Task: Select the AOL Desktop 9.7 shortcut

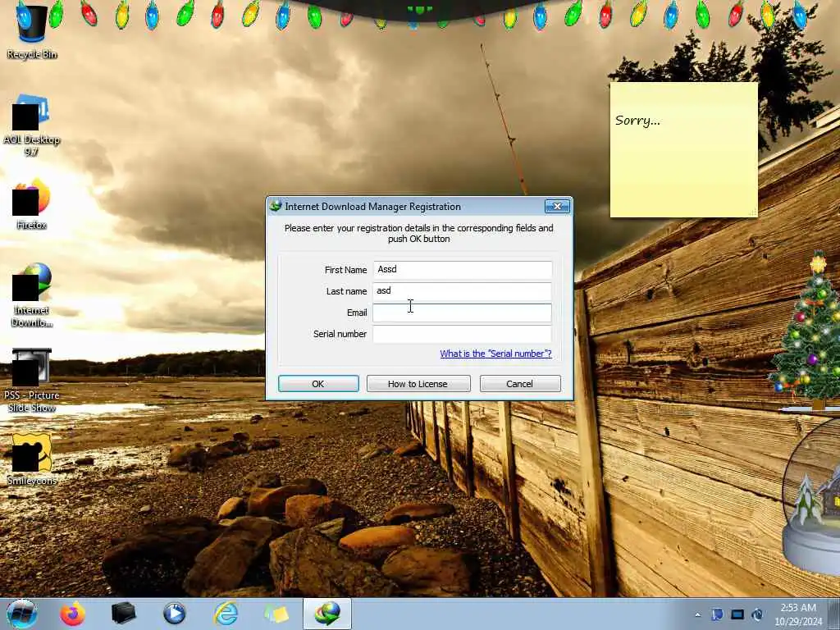Action: [31, 126]
